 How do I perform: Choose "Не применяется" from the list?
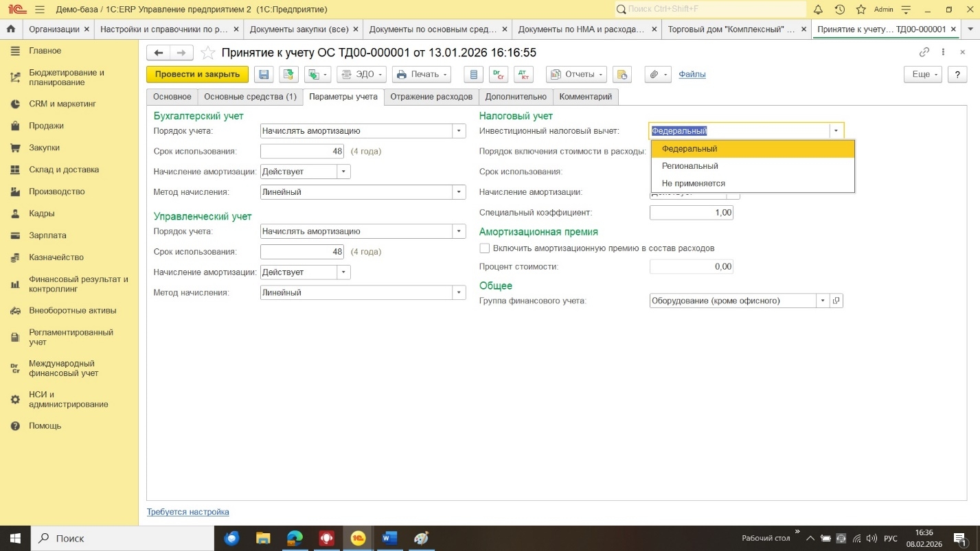693,183
